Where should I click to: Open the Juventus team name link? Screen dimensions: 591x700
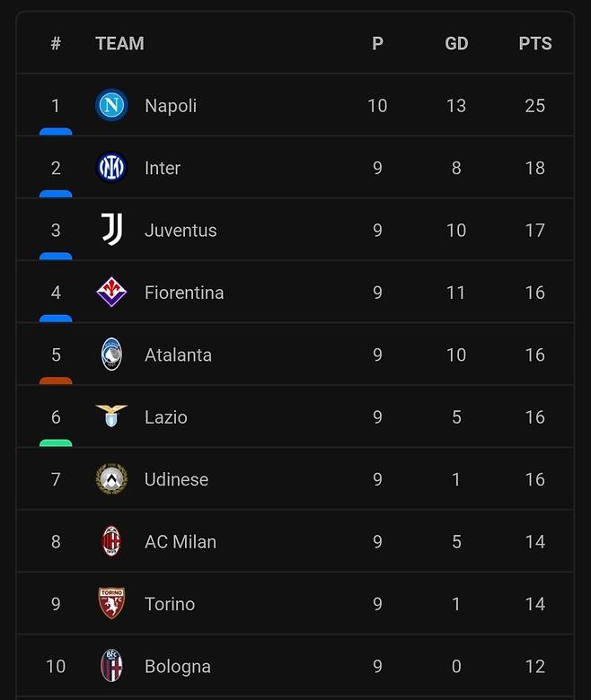tap(181, 231)
